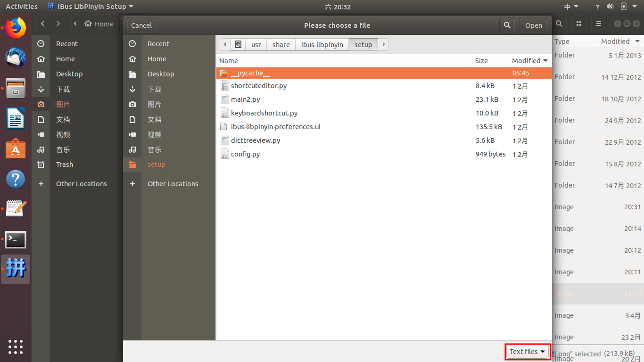
Task: Select 下载 in the file chooser sidebar
Action: click(x=169, y=89)
